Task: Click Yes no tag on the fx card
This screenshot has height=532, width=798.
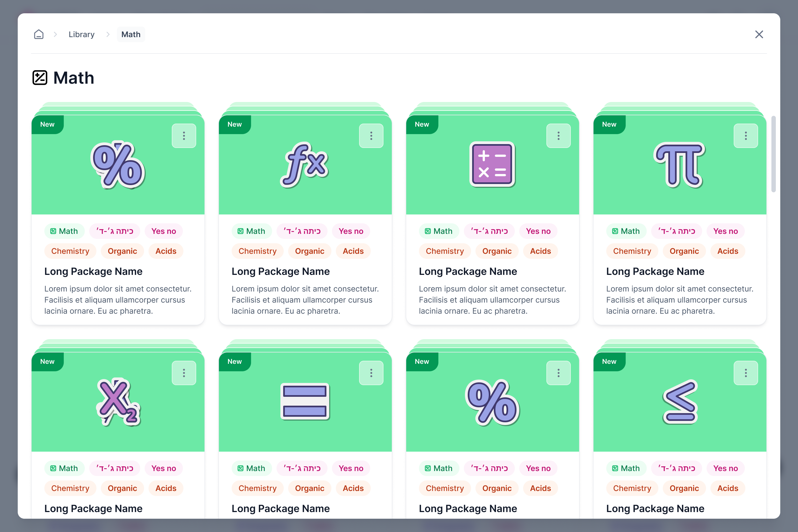Action: point(351,231)
